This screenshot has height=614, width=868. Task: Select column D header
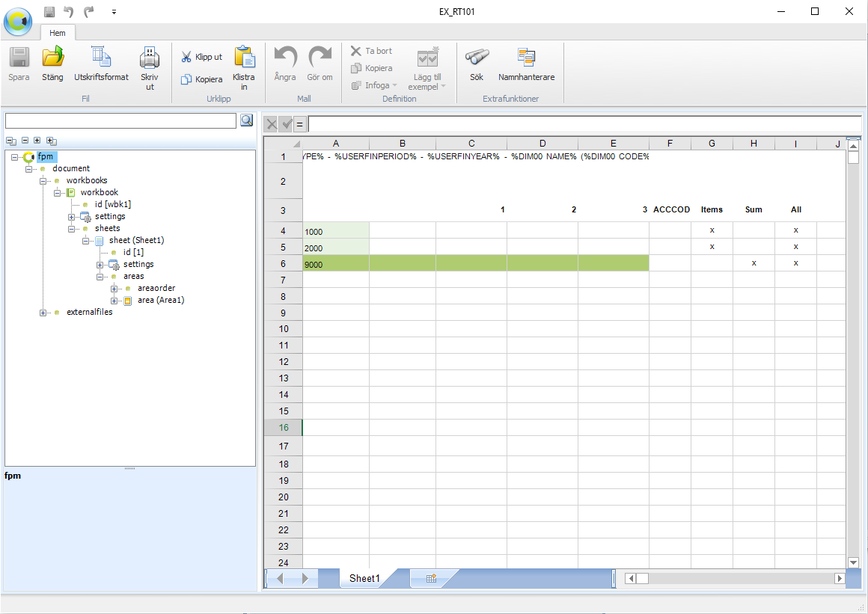(x=542, y=144)
